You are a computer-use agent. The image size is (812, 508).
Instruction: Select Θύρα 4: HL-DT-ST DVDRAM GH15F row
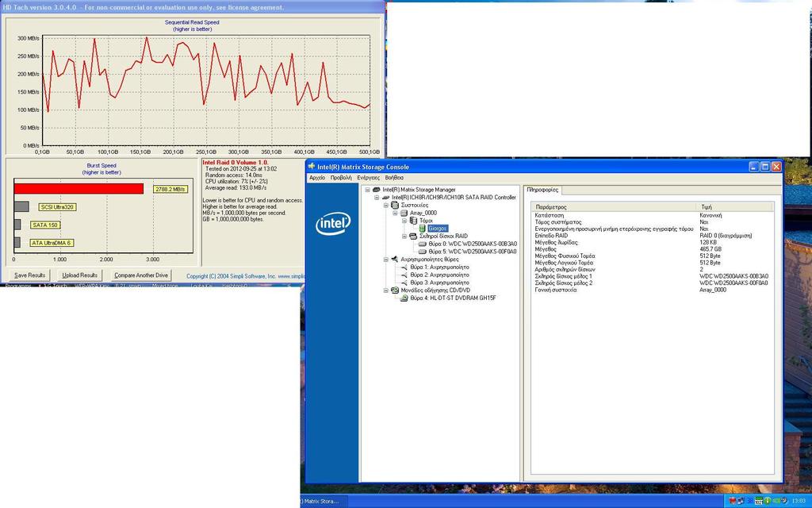coord(453,298)
